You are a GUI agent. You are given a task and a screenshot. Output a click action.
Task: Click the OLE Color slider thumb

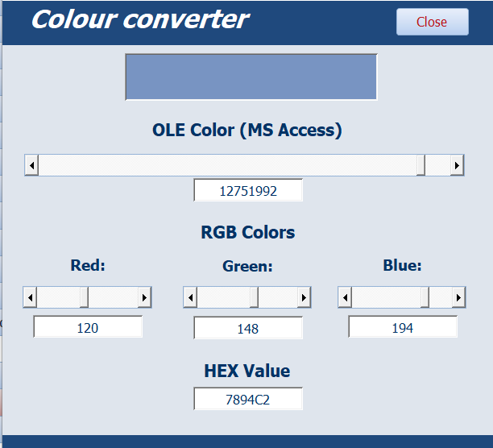420,165
